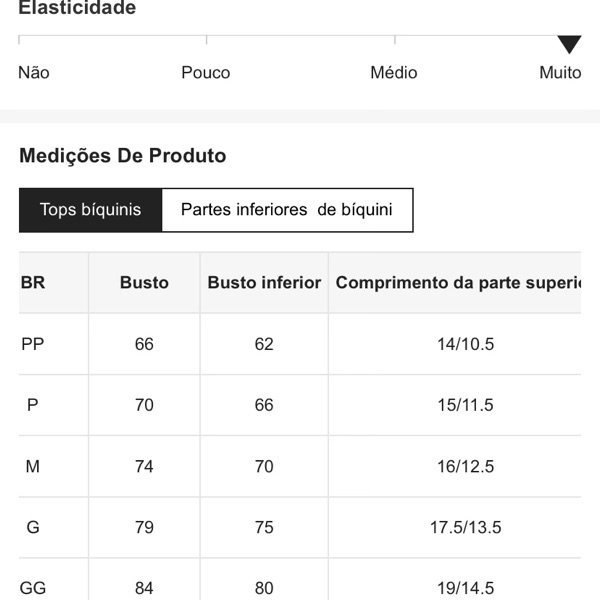
Task: Select the P size row label
Action: 33,405
